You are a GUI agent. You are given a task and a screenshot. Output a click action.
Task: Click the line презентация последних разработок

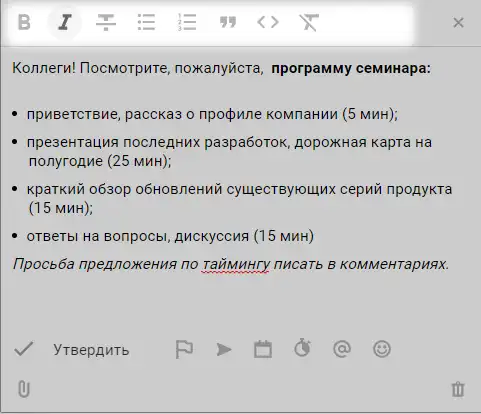(x=229, y=151)
